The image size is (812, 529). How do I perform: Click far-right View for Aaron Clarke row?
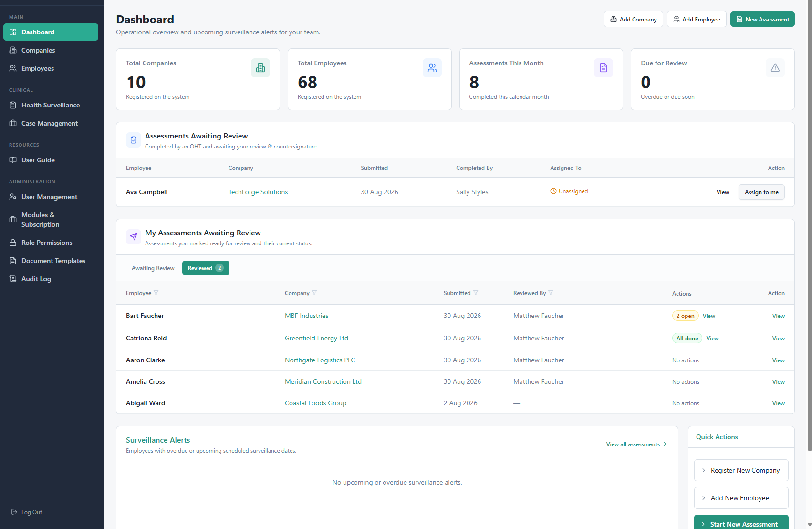779,360
